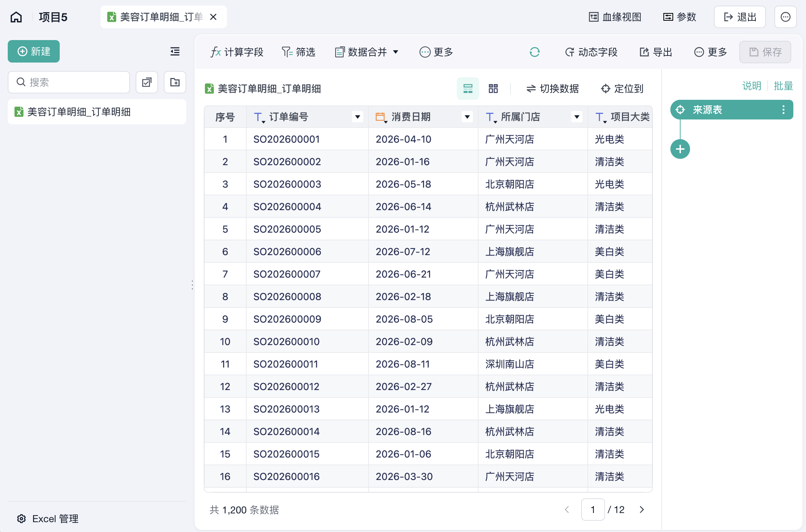Select 美容订单明细_订单明细 in the sidebar list

click(x=97, y=112)
